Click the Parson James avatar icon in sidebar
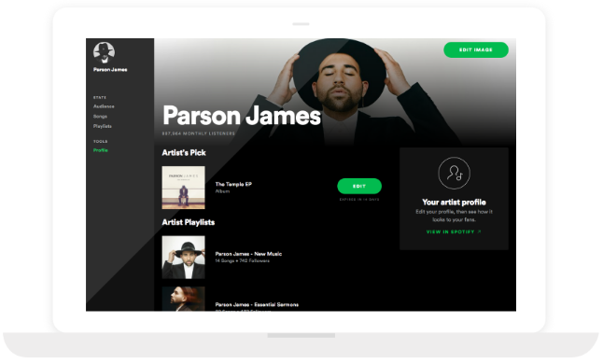Viewport: 603px width, 364px height. (104, 52)
